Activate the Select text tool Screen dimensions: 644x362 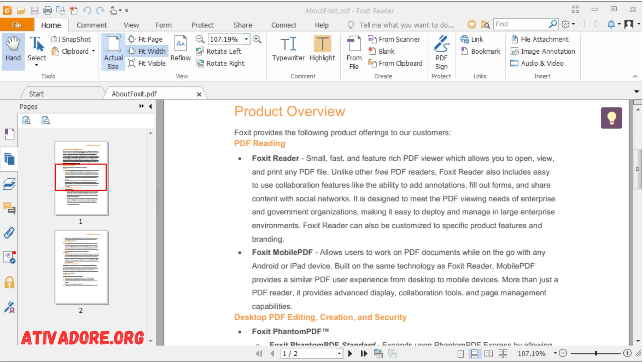coord(37,51)
